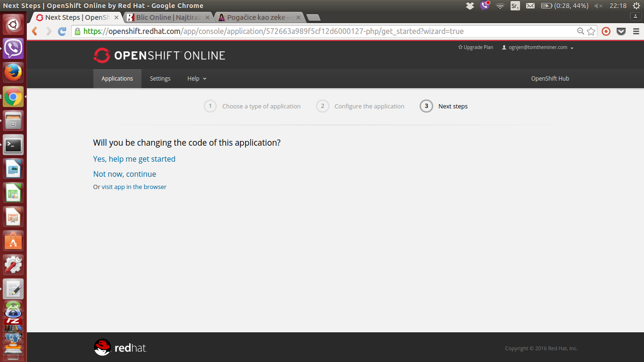Open the muted volume indicator

[x=598, y=6]
